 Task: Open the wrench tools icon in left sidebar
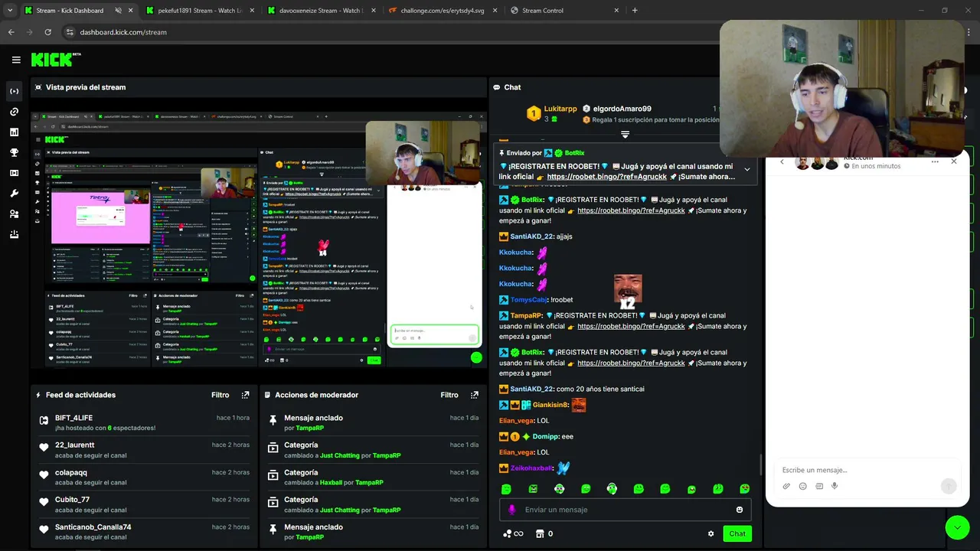14,194
